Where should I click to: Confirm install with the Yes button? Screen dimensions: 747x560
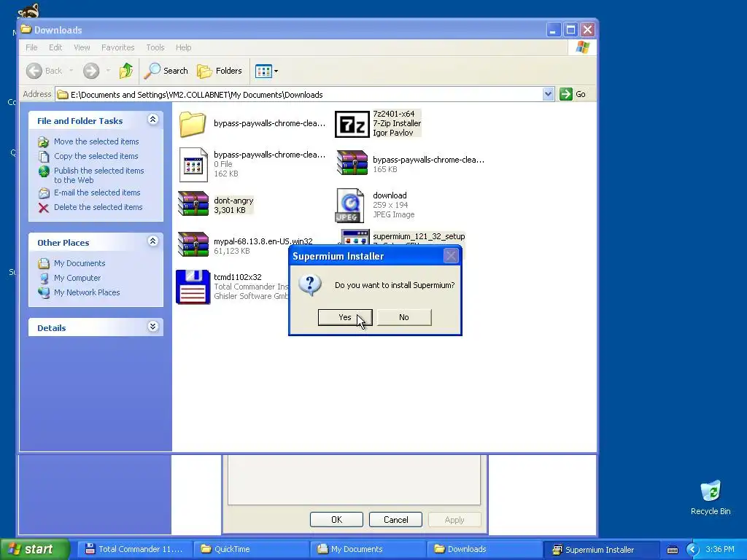[x=345, y=317]
